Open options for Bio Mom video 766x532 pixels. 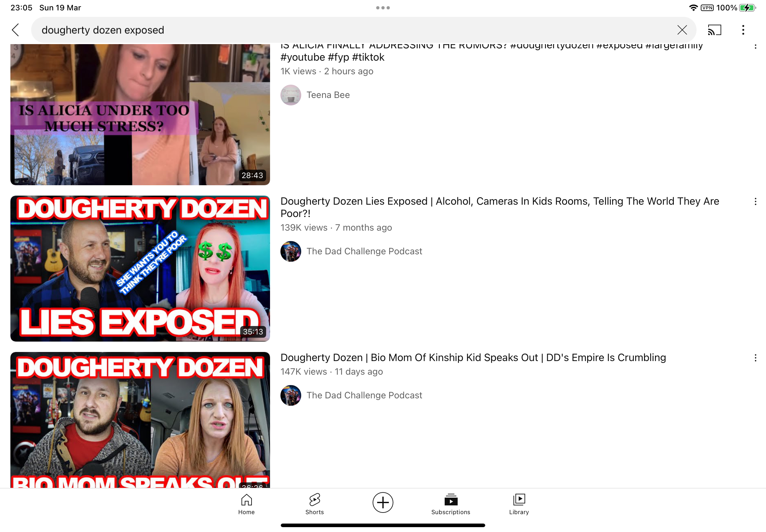click(x=755, y=358)
